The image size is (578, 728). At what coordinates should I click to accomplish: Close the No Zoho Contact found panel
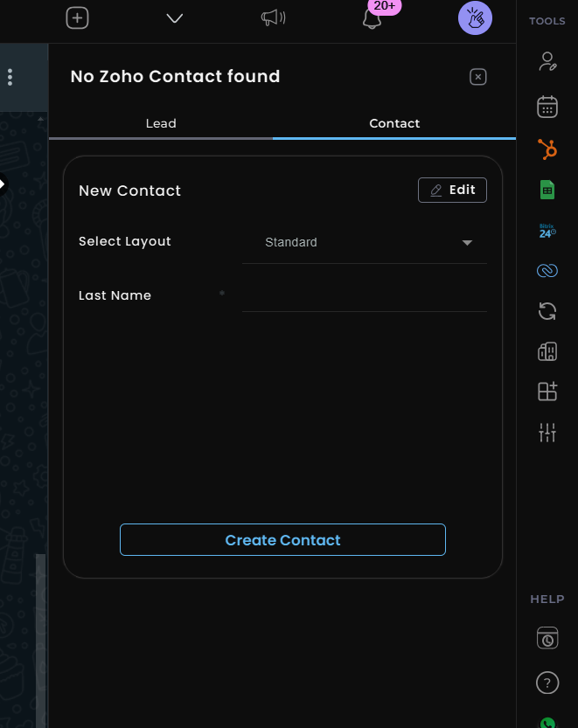point(478,77)
